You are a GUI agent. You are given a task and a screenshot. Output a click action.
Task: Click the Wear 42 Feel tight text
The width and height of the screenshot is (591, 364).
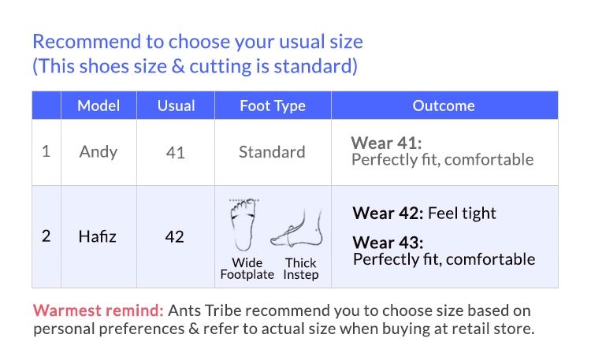click(x=424, y=214)
